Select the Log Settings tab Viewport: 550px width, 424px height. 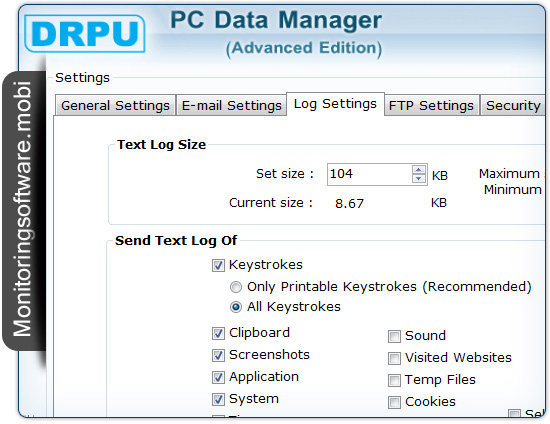[x=335, y=104]
